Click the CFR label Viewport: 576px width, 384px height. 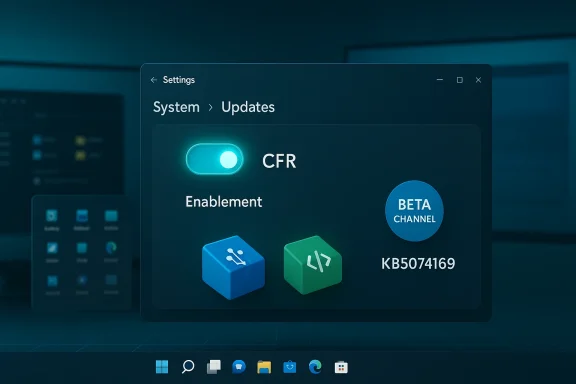coord(279,161)
